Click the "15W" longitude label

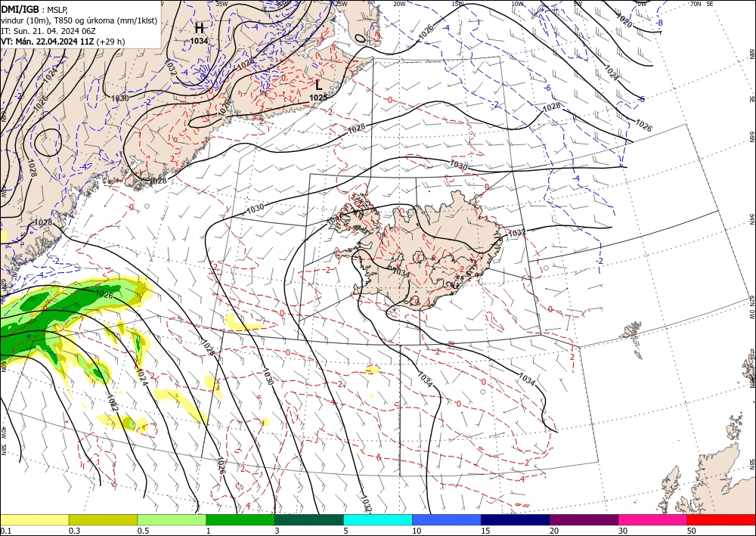coord(459,3)
